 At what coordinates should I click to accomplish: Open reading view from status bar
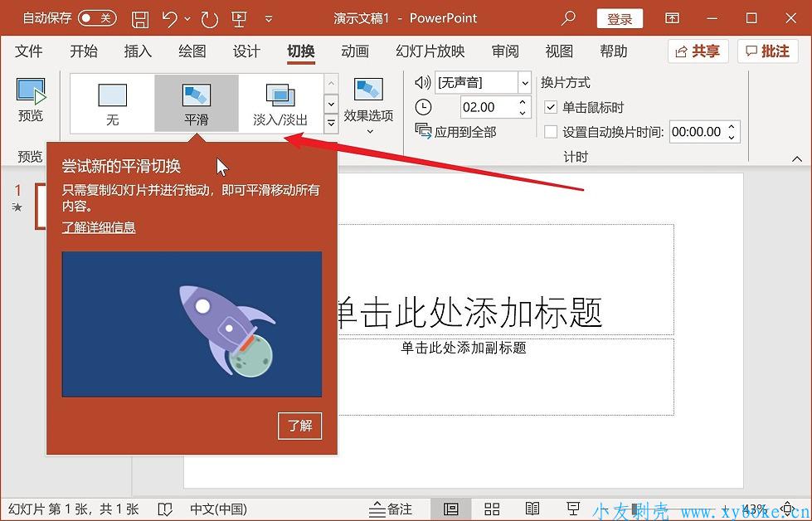pyautogui.click(x=532, y=509)
